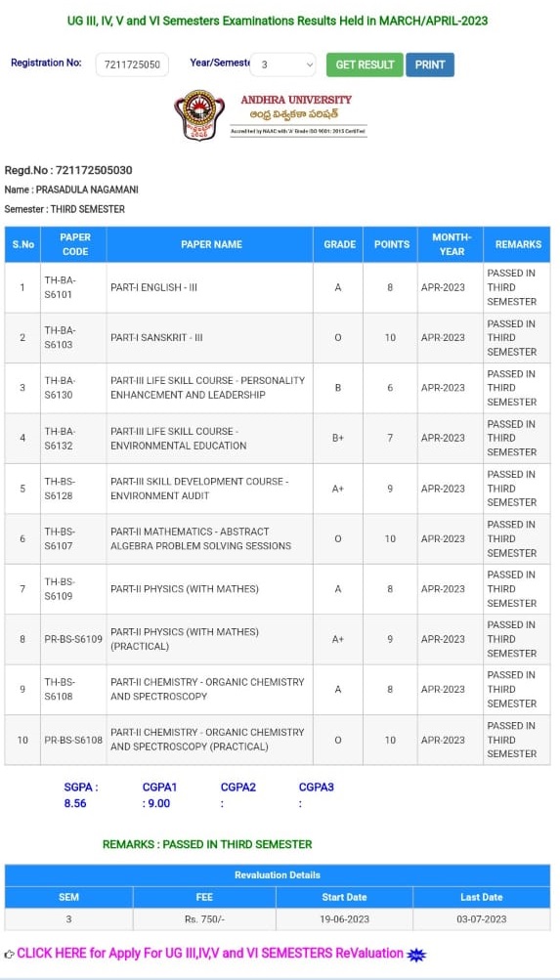Click 'PART-I ENGLISH - III' paper name
560x980 pixels.
(153, 287)
